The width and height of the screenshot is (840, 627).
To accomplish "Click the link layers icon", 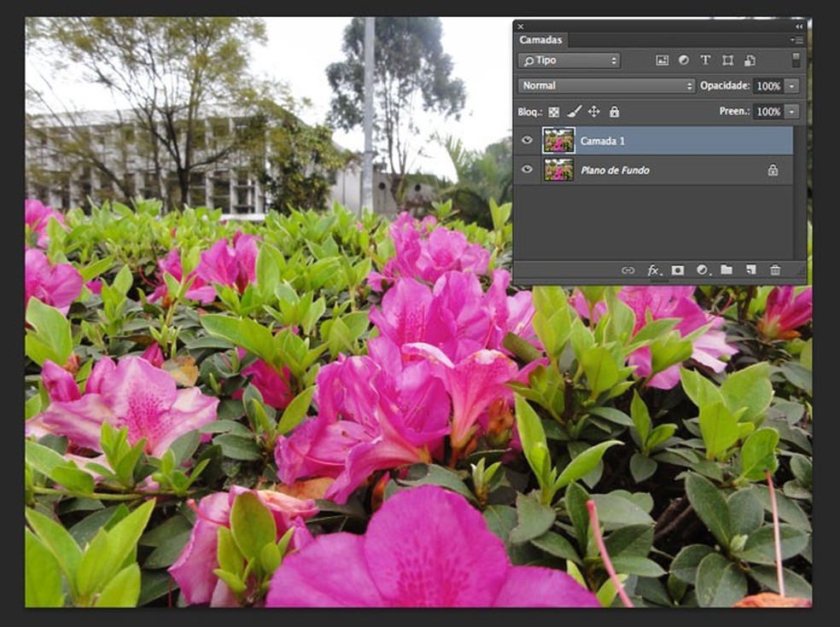I will pos(627,270).
